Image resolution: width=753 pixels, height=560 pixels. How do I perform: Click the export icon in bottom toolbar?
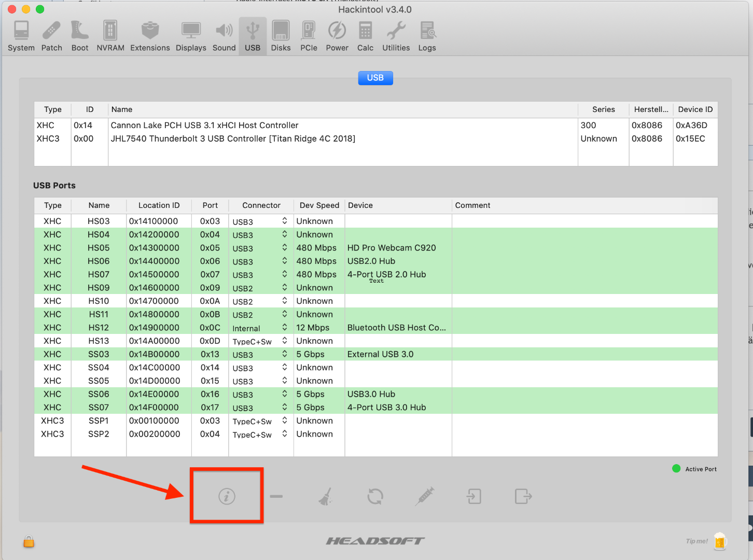[x=523, y=497]
